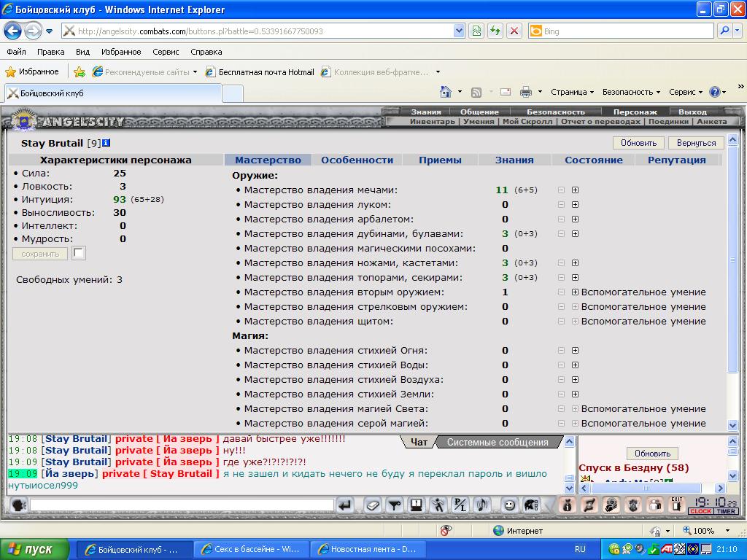The image size is (747, 560).
Task: Increase crossbow mastery with its plus button
Action: tap(575, 219)
